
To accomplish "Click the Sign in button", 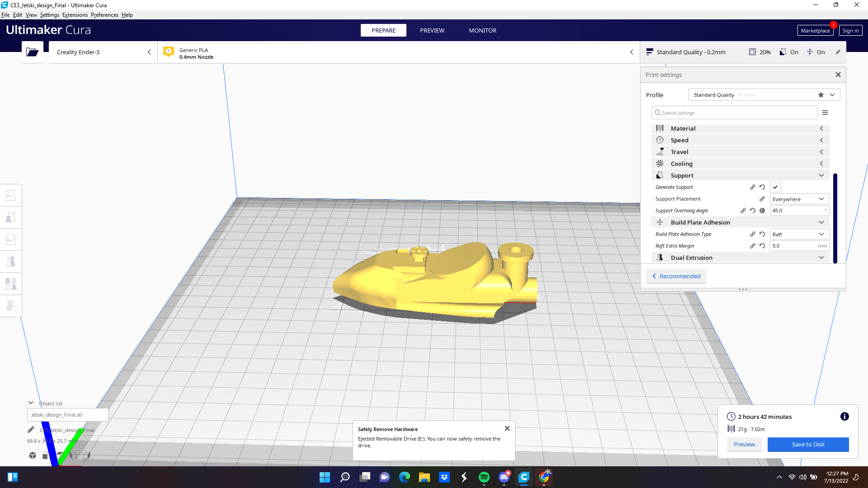I will pyautogui.click(x=850, y=31).
